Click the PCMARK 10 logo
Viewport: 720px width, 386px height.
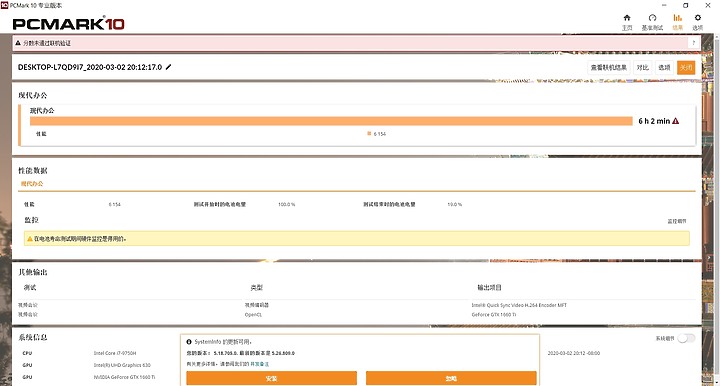point(68,23)
